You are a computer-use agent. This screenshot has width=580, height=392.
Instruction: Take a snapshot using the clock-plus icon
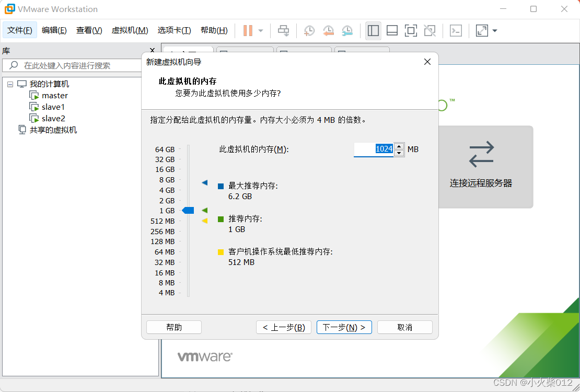pos(309,30)
